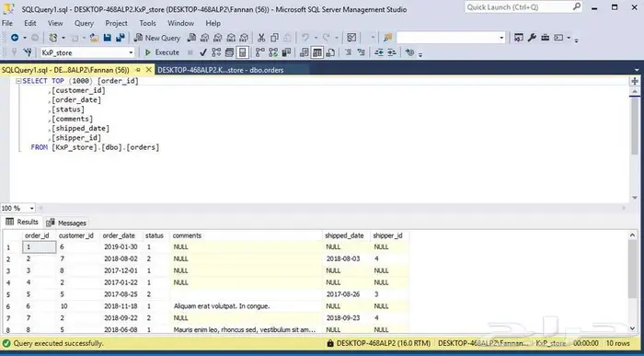Click the Execute button
This screenshot has width=644, height=356.
[162, 52]
